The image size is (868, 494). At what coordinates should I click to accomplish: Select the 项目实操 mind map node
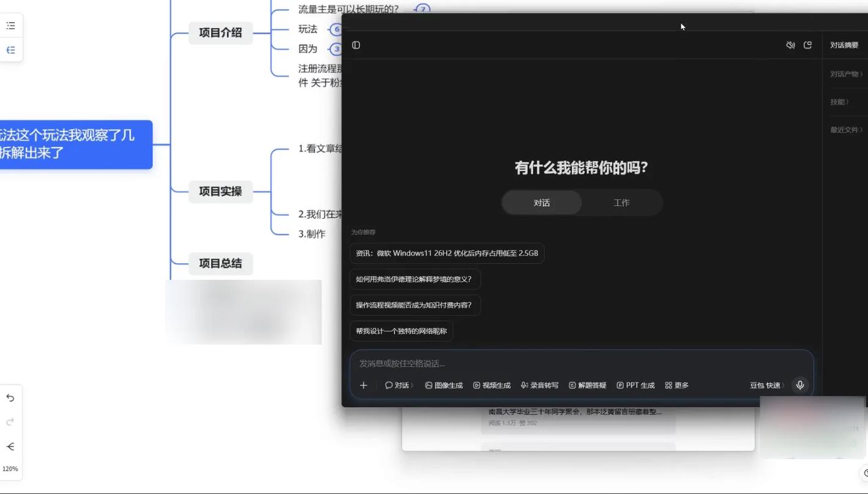[220, 191]
